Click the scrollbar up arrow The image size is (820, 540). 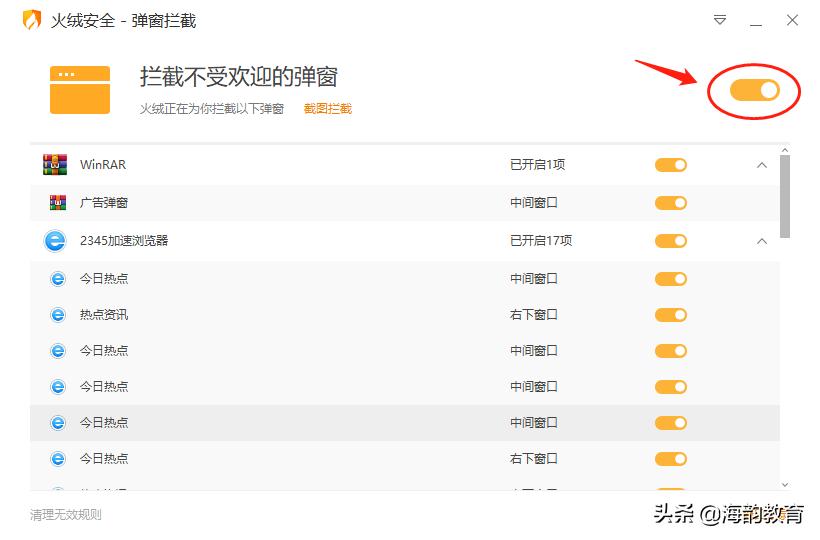(x=784, y=150)
